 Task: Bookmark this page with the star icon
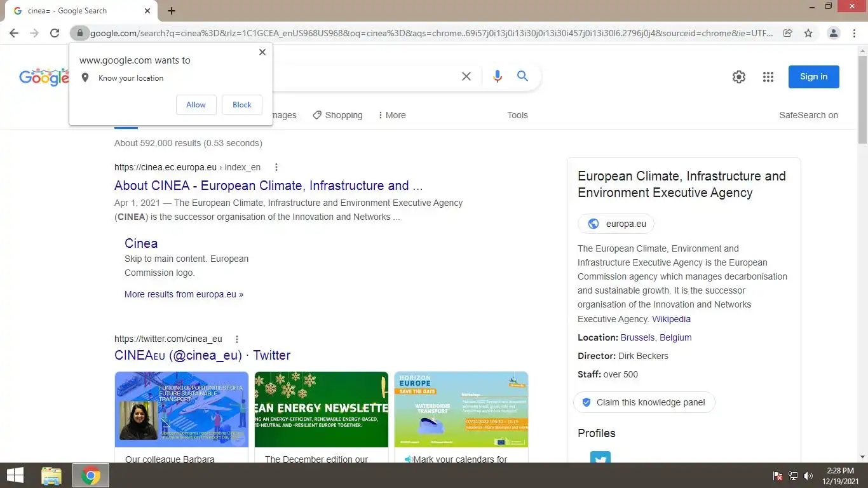(808, 33)
